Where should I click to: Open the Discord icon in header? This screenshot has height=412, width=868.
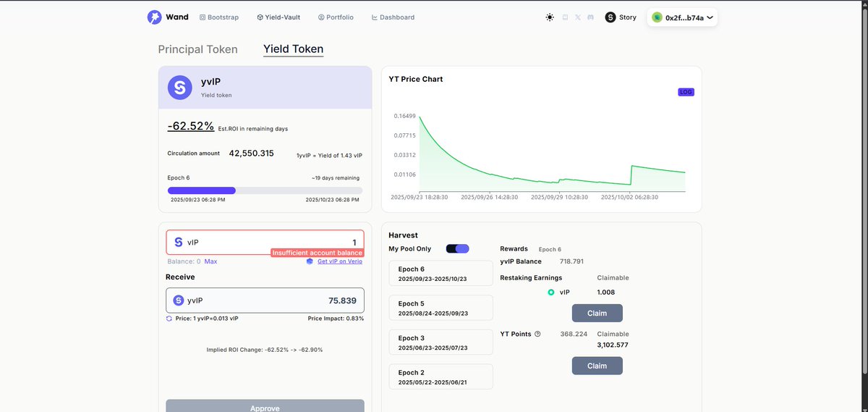[x=591, y=17]
